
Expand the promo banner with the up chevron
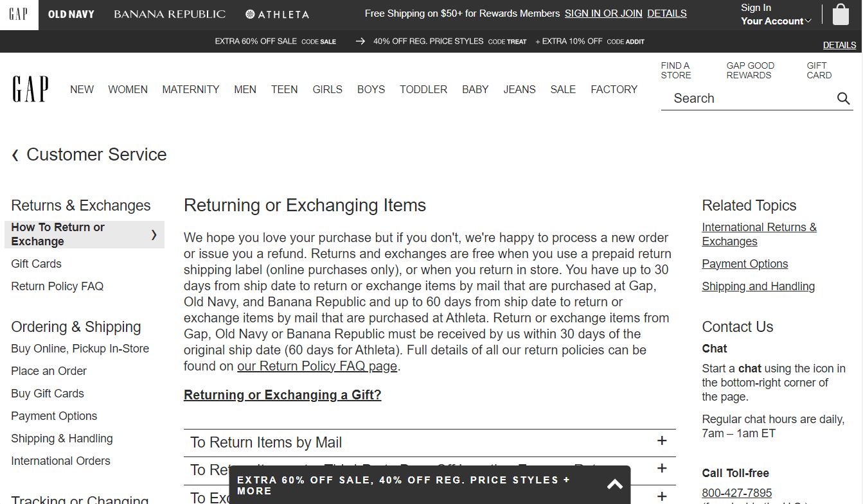615,485
